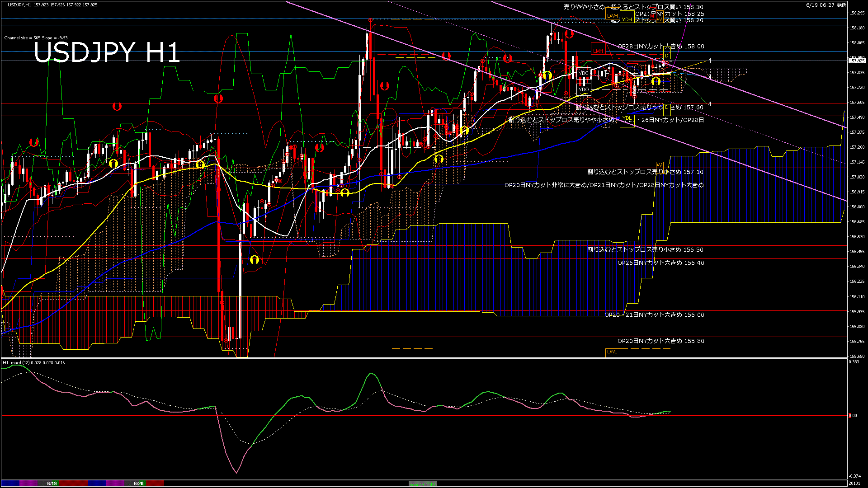Click the LWH level label box
Screen dimensions: 868x488
613,16
